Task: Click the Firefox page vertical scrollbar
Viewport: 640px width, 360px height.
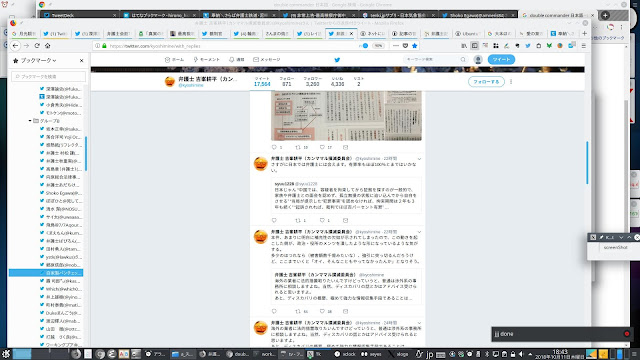Action: pos(587,162)
